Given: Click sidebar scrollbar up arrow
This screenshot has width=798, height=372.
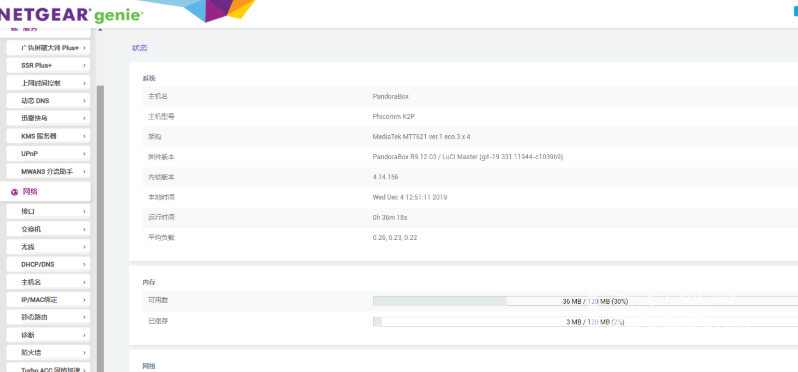Looking at the screenshot, I should 100,31.
